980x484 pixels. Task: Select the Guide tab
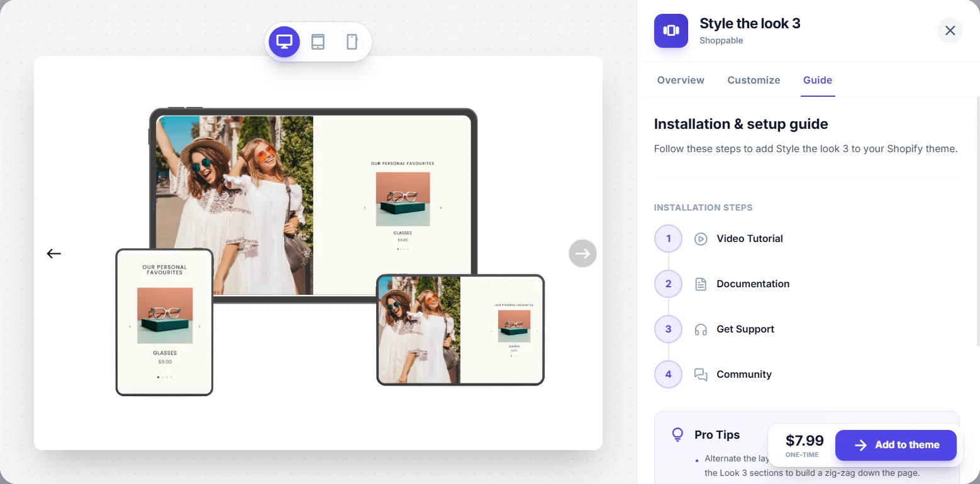pyautogui.click(x=818, y=80)
